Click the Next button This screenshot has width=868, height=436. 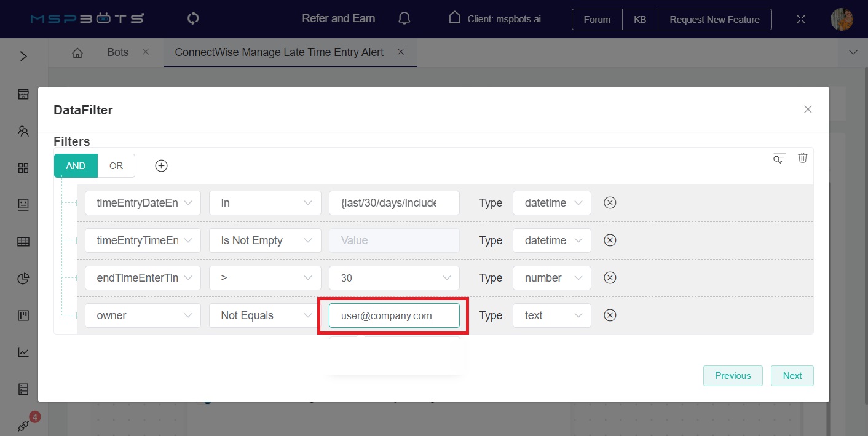pos(792,376)
